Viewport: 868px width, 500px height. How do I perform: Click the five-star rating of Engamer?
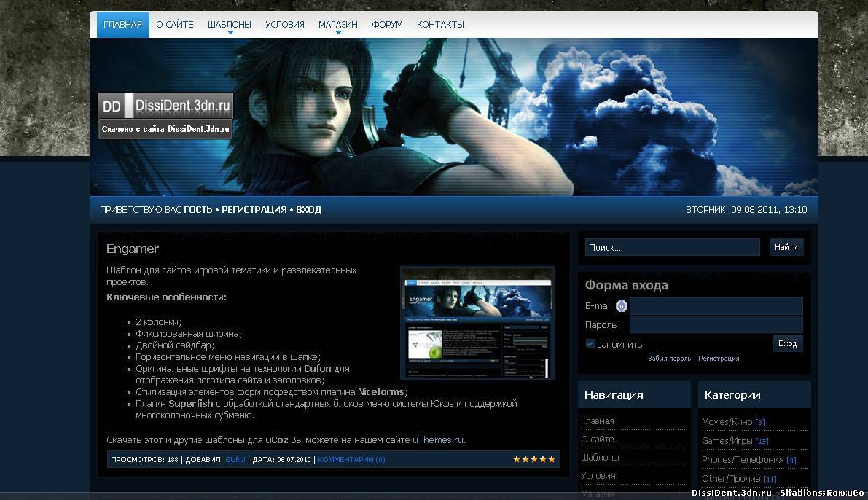(533, 459)
